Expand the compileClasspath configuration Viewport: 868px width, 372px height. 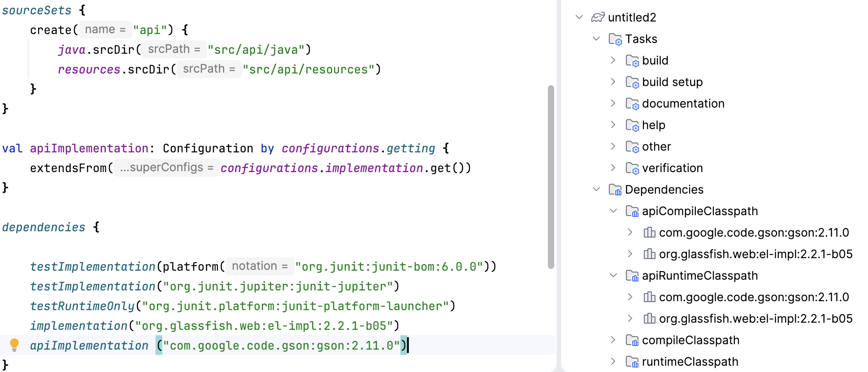(x=613, y=340)
